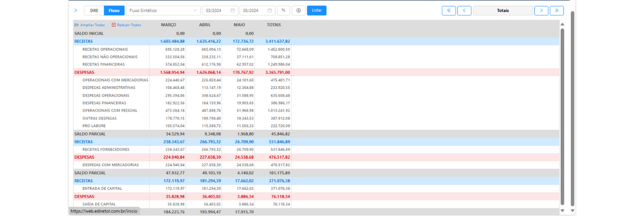
Task: Select SAÍDA DE CAPITAL row
Action: (x=316, y=204)
